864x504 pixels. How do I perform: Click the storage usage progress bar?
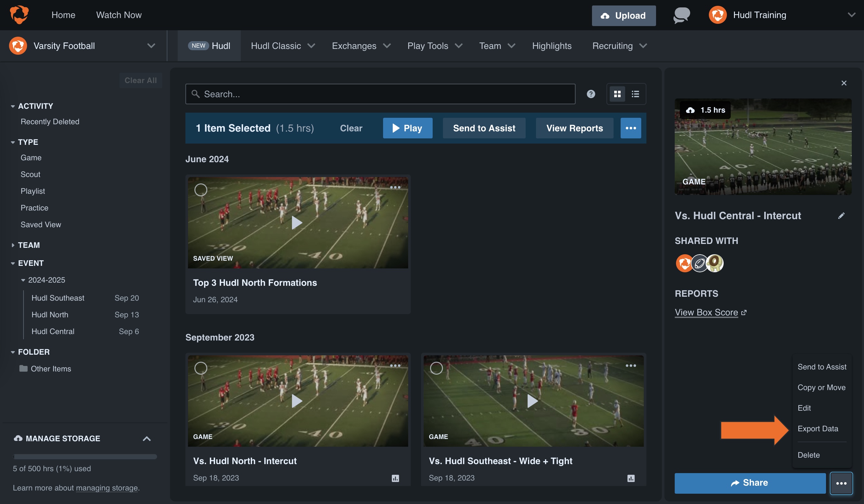[x=85, y=457]
